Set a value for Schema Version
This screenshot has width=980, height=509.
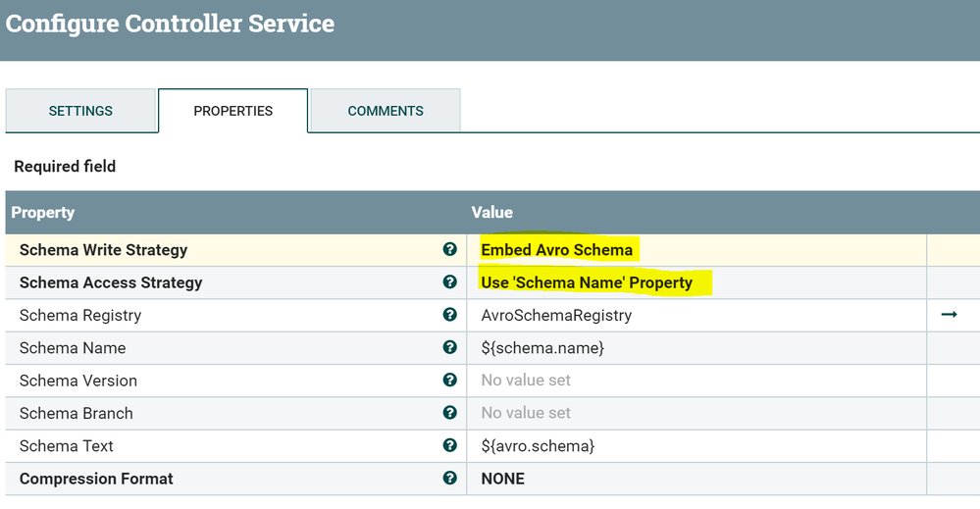pos(526,381)
